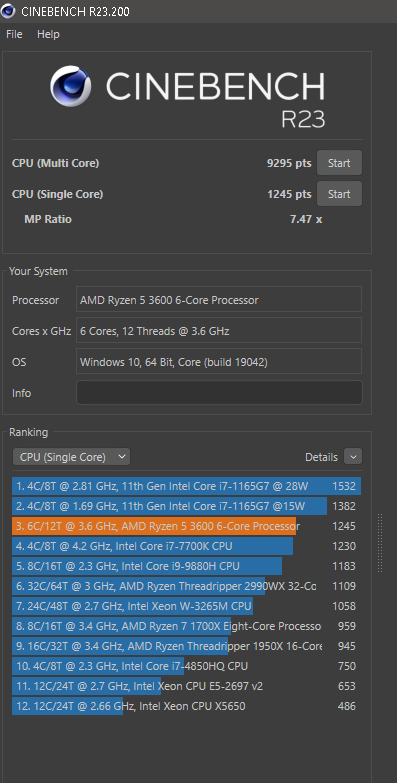Click the Details label in the Ranking panel
This screenshot has width=397, height=783.
[321, 457]
